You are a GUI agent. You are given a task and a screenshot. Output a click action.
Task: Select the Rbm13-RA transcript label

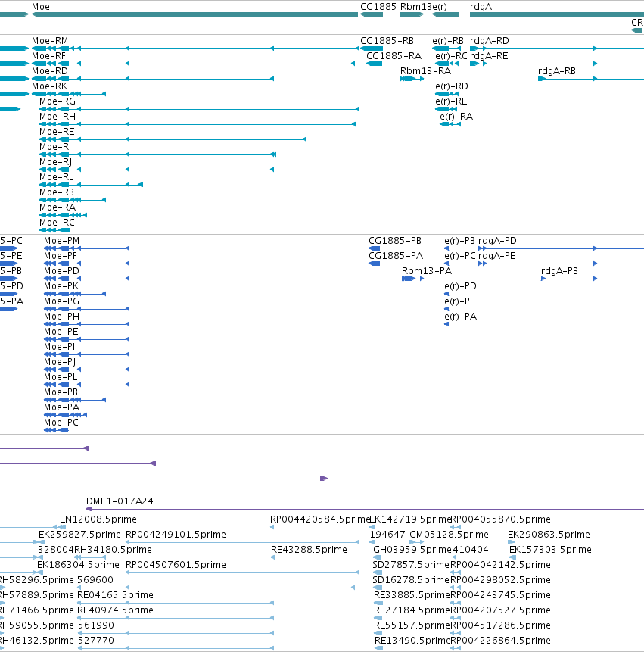tap(425, 71)
